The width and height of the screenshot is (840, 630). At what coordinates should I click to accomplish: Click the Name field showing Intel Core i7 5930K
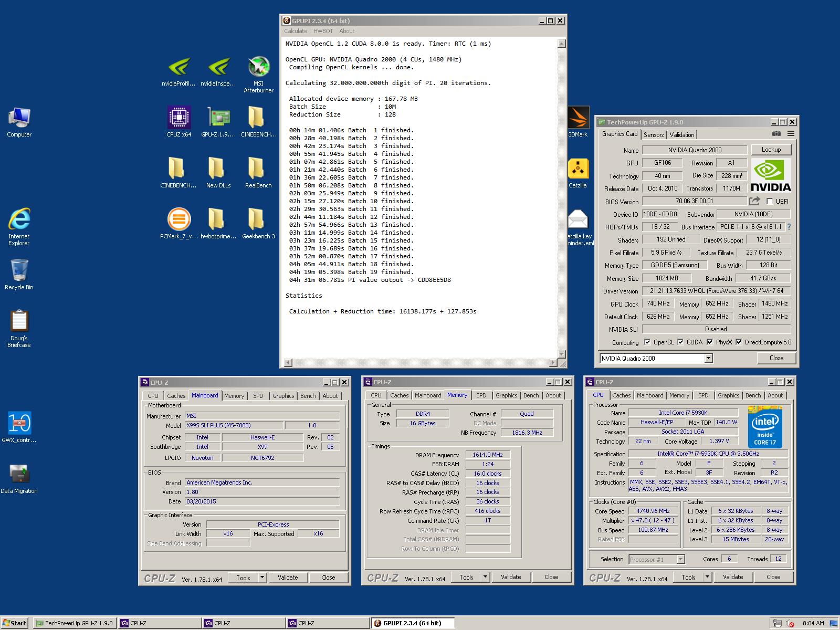683,413
